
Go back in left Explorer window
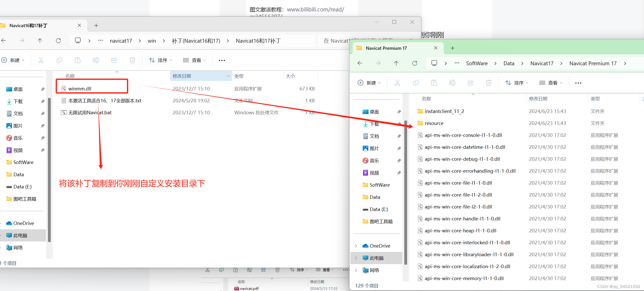4,41
